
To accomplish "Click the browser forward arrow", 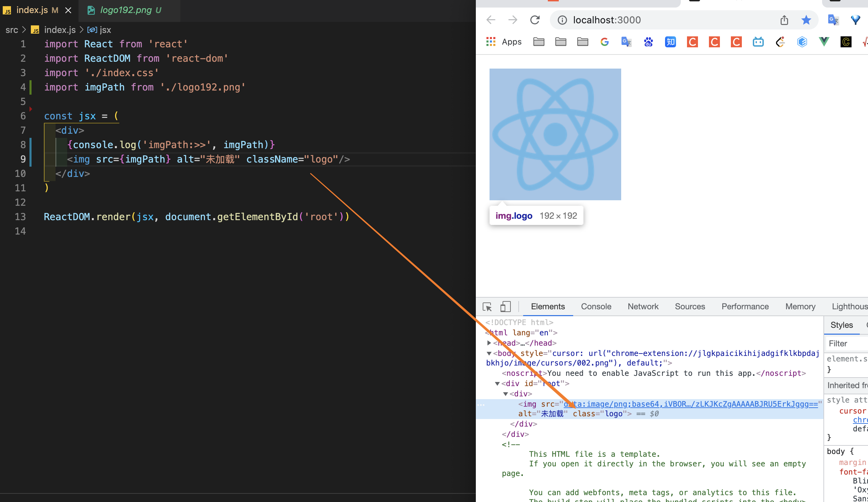I will point(513,20).
